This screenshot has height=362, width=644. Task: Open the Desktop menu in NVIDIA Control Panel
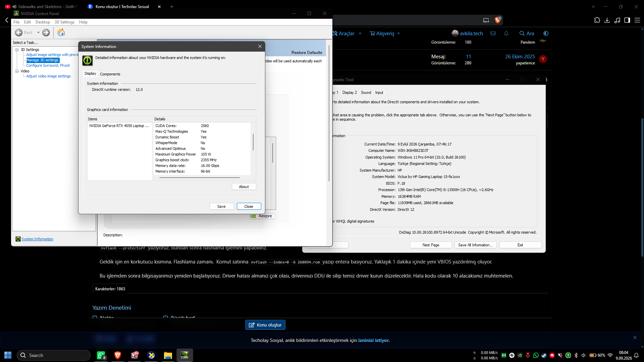point(43,22)
